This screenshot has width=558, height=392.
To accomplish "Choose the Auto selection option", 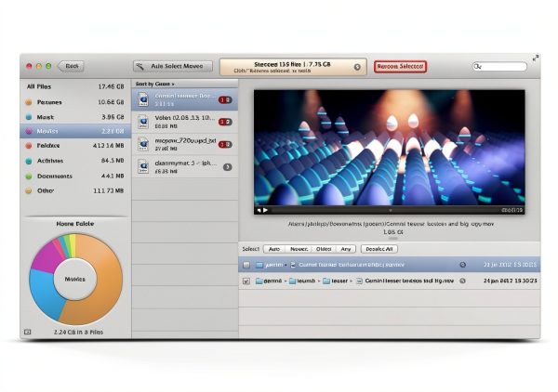I will (274, 249).
